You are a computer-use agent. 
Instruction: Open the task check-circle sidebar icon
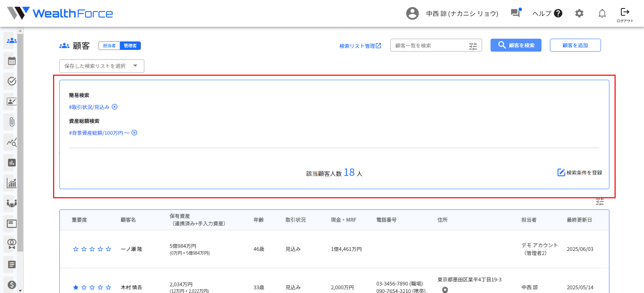pyautogui.click(x=12, y=81)
